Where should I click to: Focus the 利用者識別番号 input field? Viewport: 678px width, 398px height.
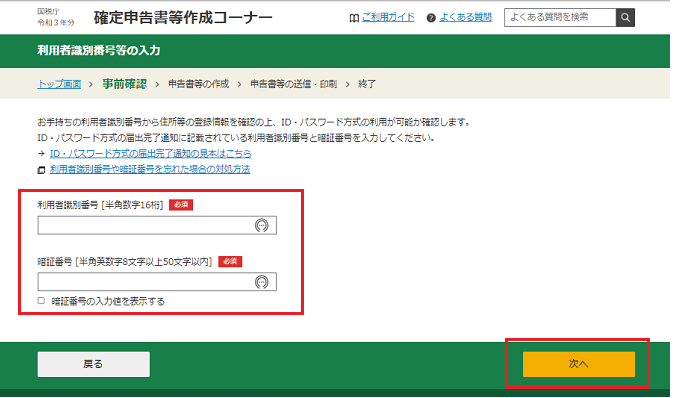click(x=157, y=225)
